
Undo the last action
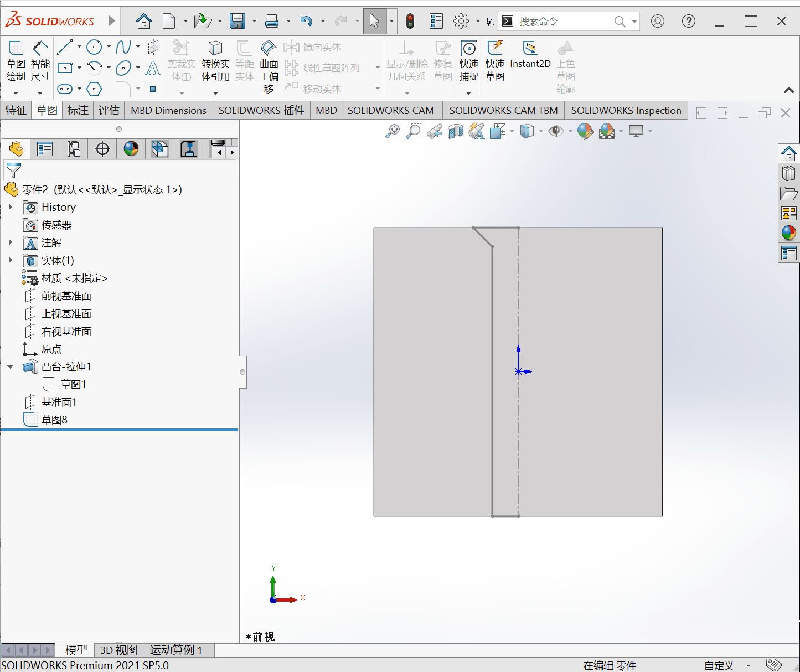point(306,22)
